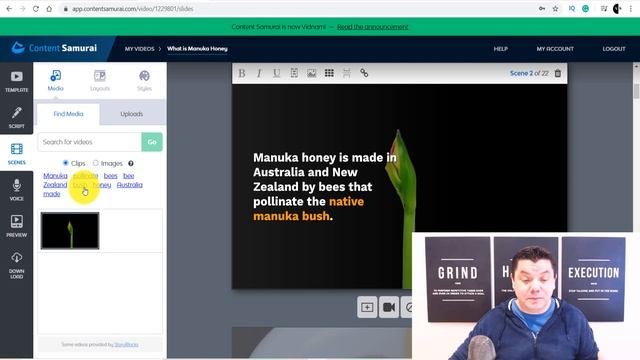Click the LOGOUT link
The height and width of the screenshot is (360, 640).
click(614, 49)
